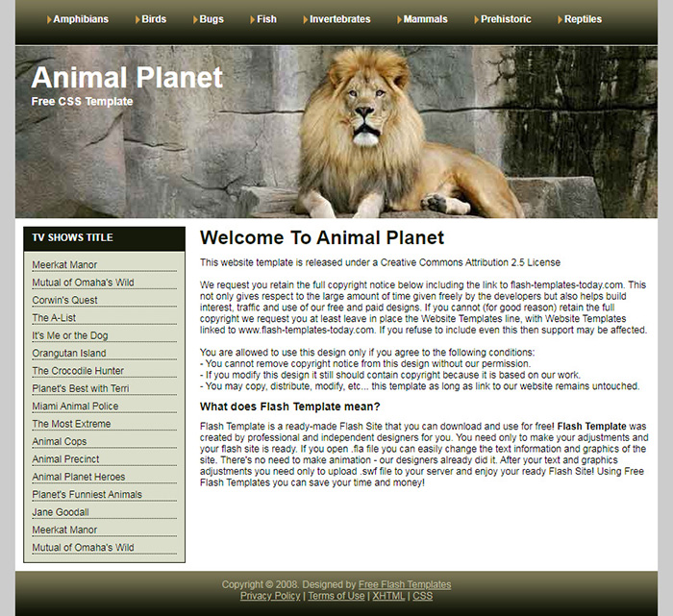The width and height of the screenshot is (673, 616).
Task: Click the arrow icon beside Bugs
Action: pos(195,20)
